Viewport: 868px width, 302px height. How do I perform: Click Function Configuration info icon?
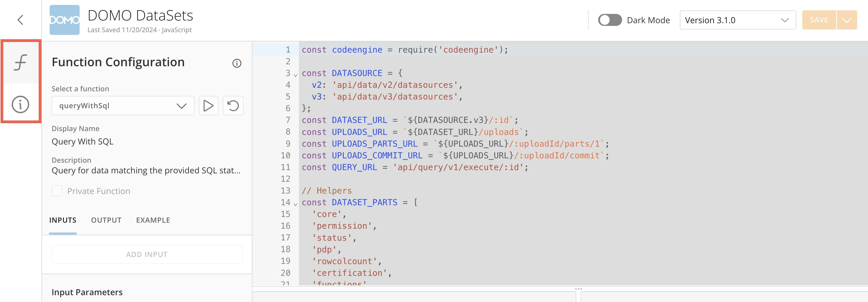point(237,63)
